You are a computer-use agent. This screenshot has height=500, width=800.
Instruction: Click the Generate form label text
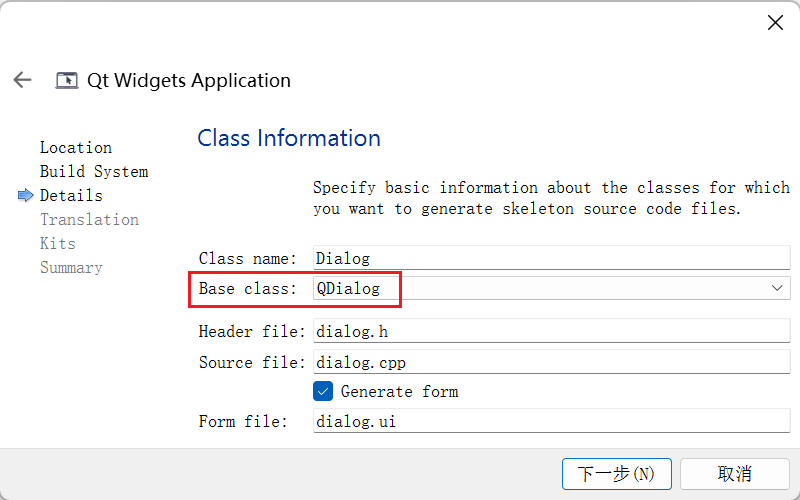pyautogui.click(x=399, y=392)
